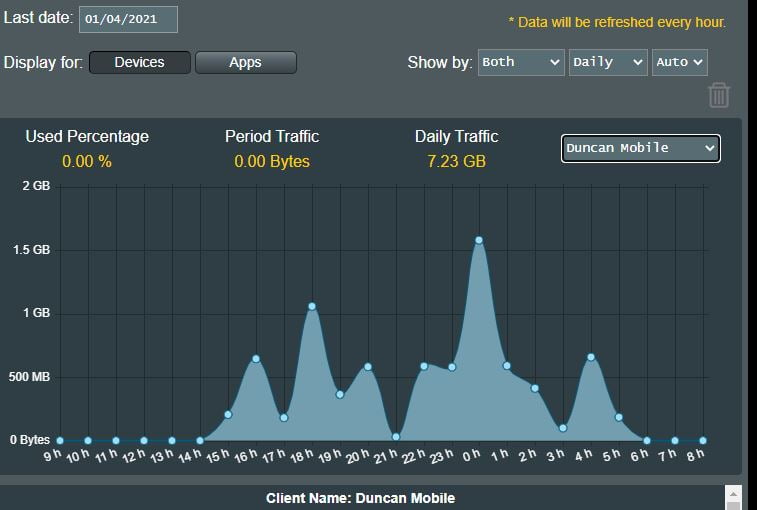Click the 21h low data point

click(396, 436)
